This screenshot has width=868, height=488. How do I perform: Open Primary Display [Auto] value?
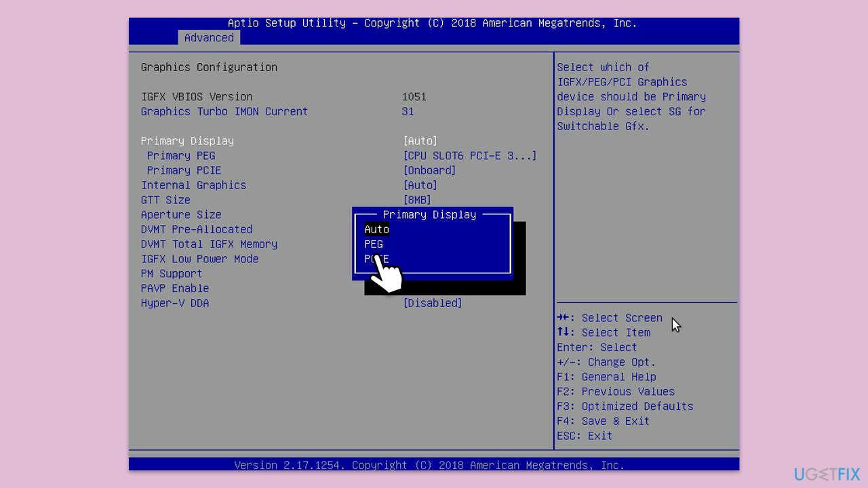[420, 141]
